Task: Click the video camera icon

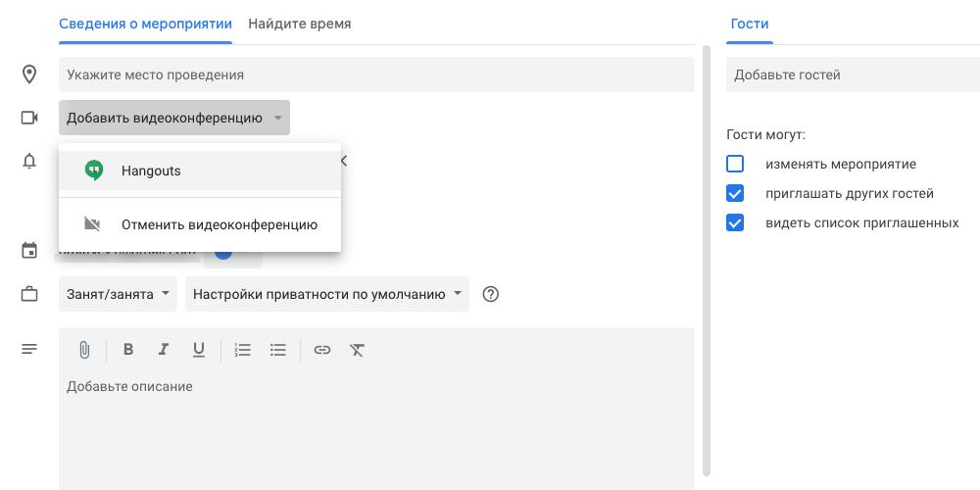Action: pos(29,118)
